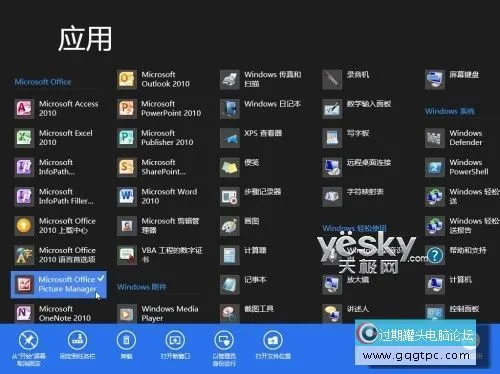
Task: Open 讲述人 narrator tile
Action: pyautogui.click(x=346, y=313)
